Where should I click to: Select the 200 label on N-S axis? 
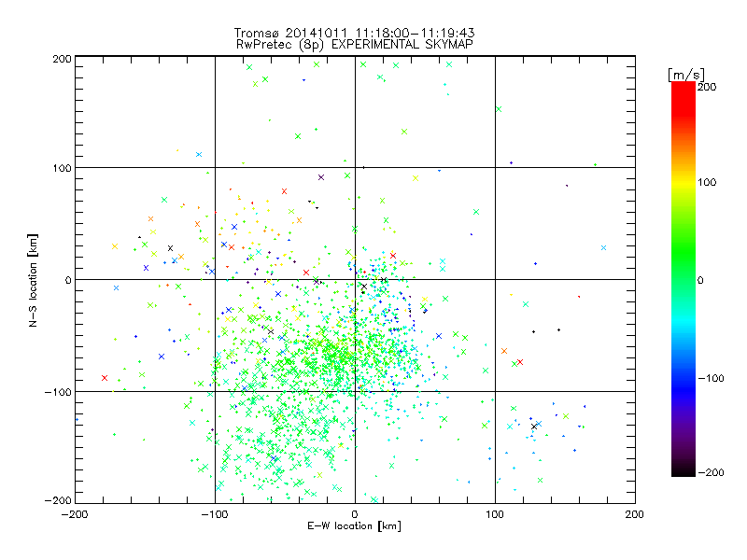[x=62, y=59]
